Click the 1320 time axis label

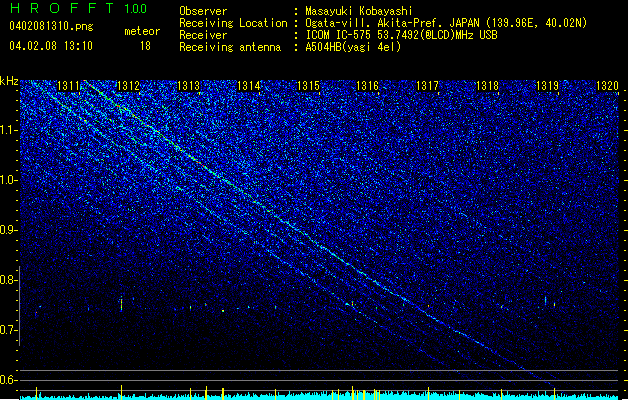pyautogui.click(x=607, y=86)
